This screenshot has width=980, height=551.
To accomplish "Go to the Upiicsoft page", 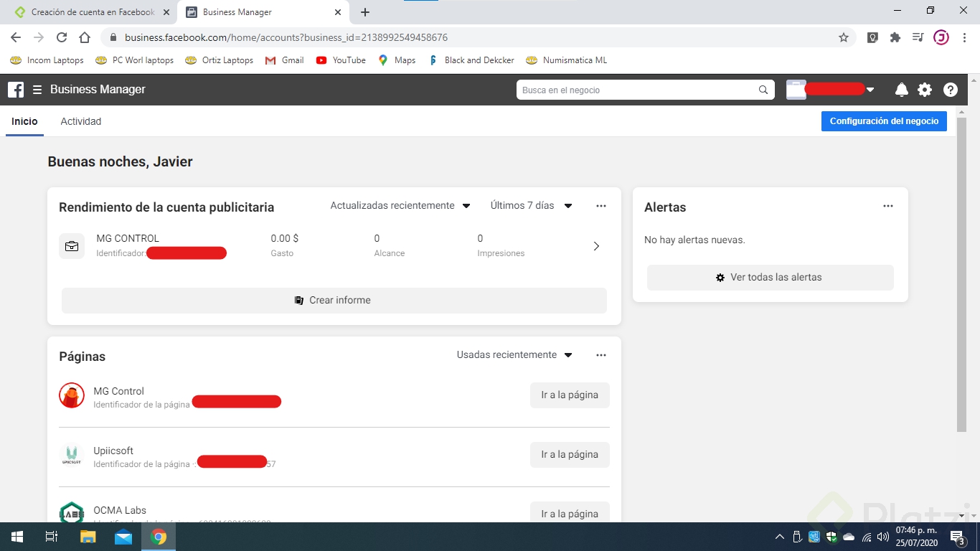I will coord(570,455).
